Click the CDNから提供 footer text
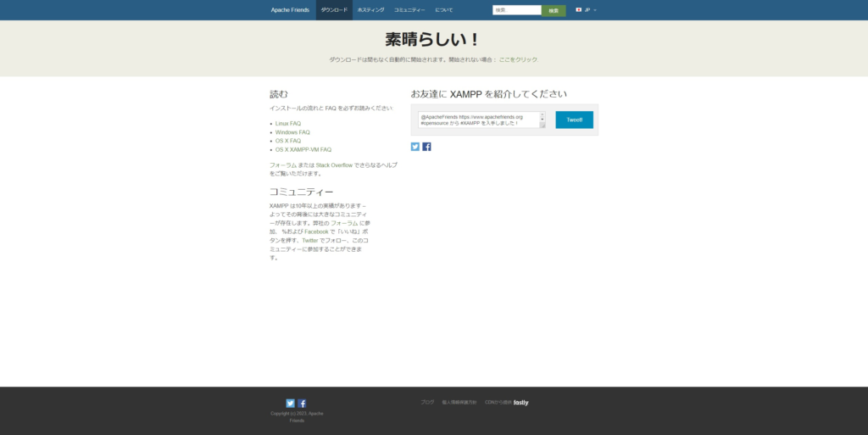The height and width of the screenshot is (435, 868). [498, 402]
